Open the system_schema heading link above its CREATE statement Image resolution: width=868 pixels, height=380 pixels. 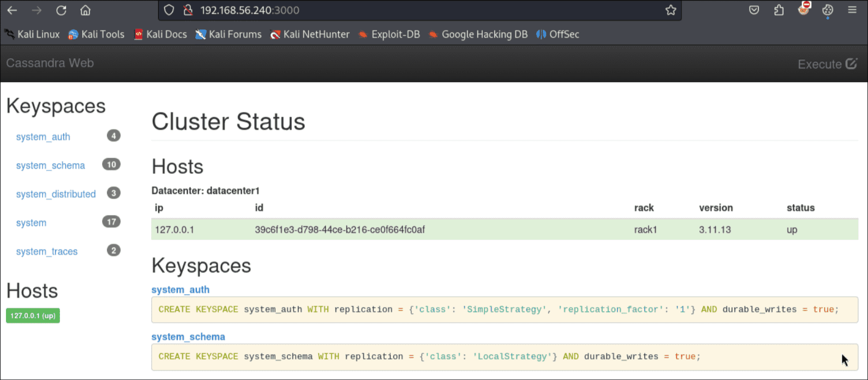(188, 337)
